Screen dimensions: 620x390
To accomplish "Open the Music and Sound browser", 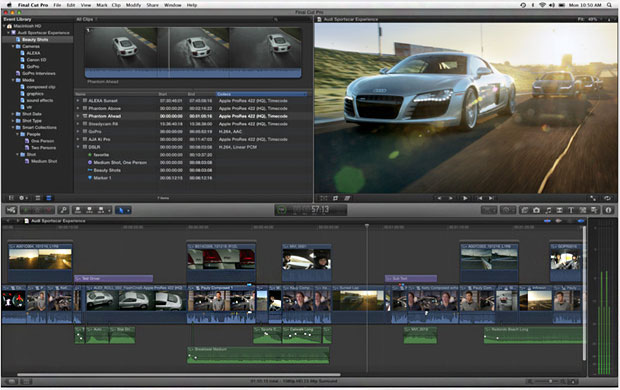I will [x=548, y=210].
